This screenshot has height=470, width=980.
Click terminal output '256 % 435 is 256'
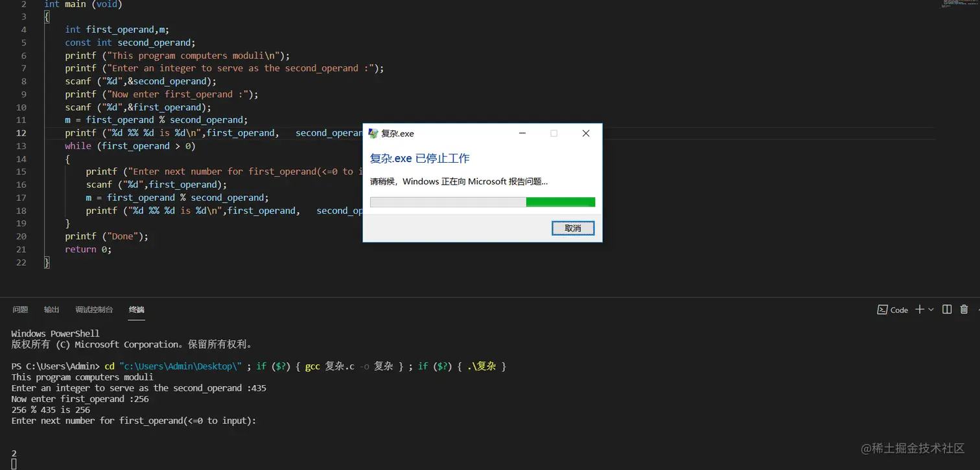(x=51, y=410)
